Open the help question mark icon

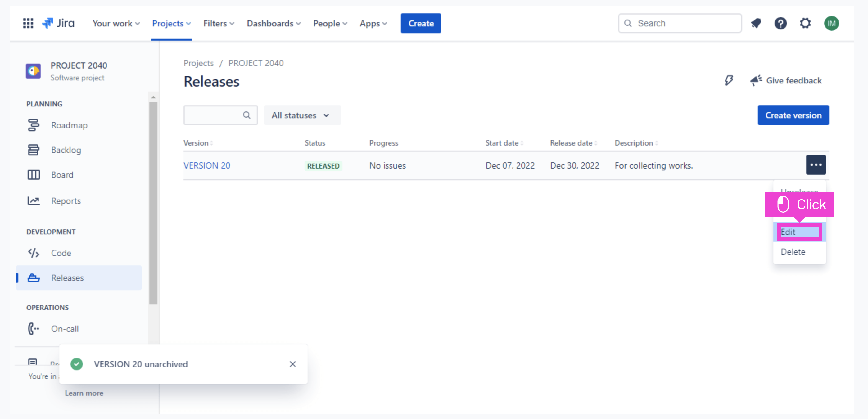click(780, 23)
